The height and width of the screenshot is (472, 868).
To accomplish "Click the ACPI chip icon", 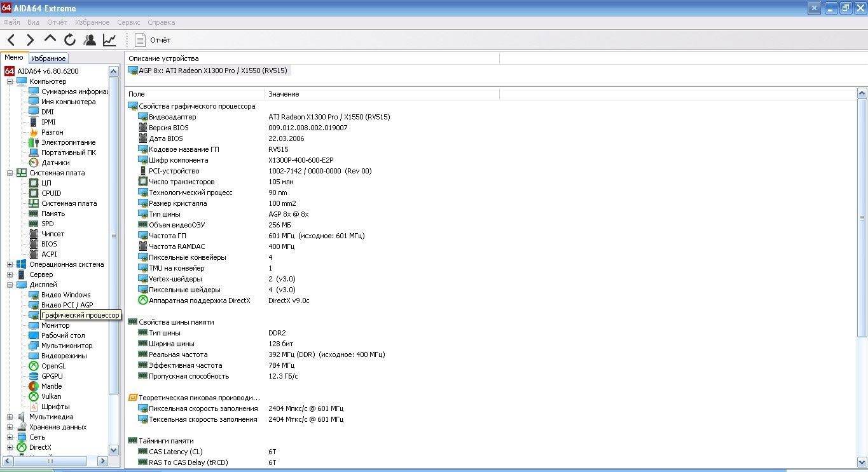I will point(34,254).
